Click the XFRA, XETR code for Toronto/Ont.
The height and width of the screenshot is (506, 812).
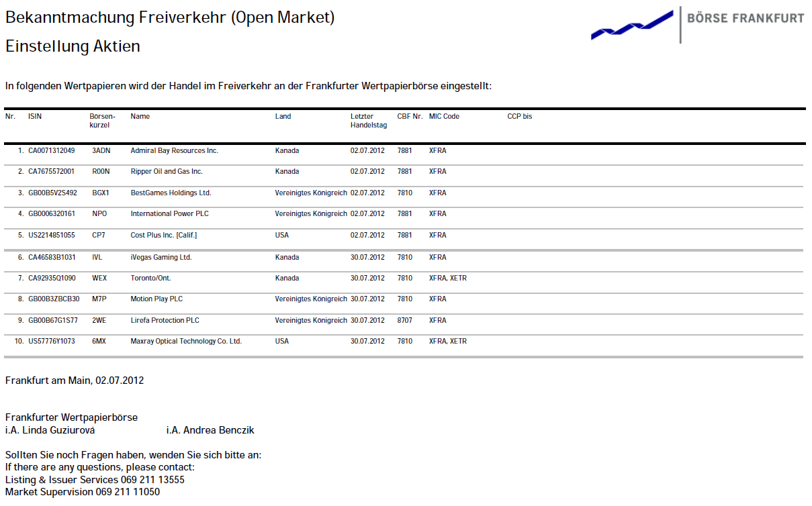point(447,277)
